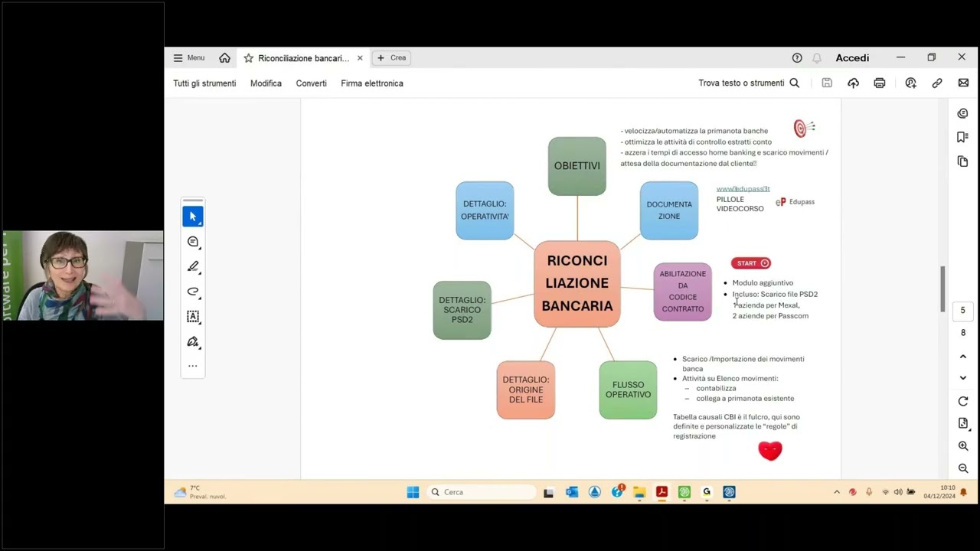
Task: Go to Acrobat home screen
Action: click(x=224, y=57)
